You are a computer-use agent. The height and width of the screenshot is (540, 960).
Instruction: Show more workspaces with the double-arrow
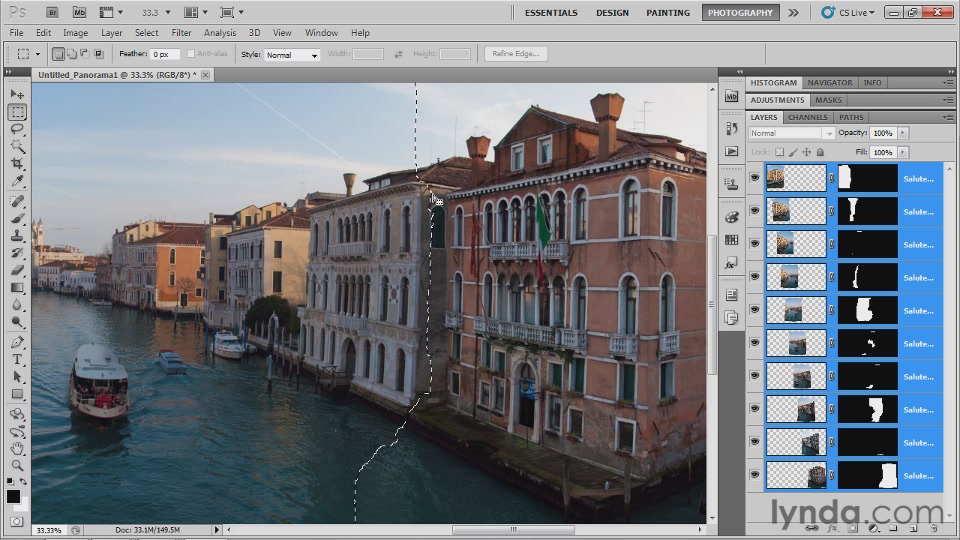793,12
